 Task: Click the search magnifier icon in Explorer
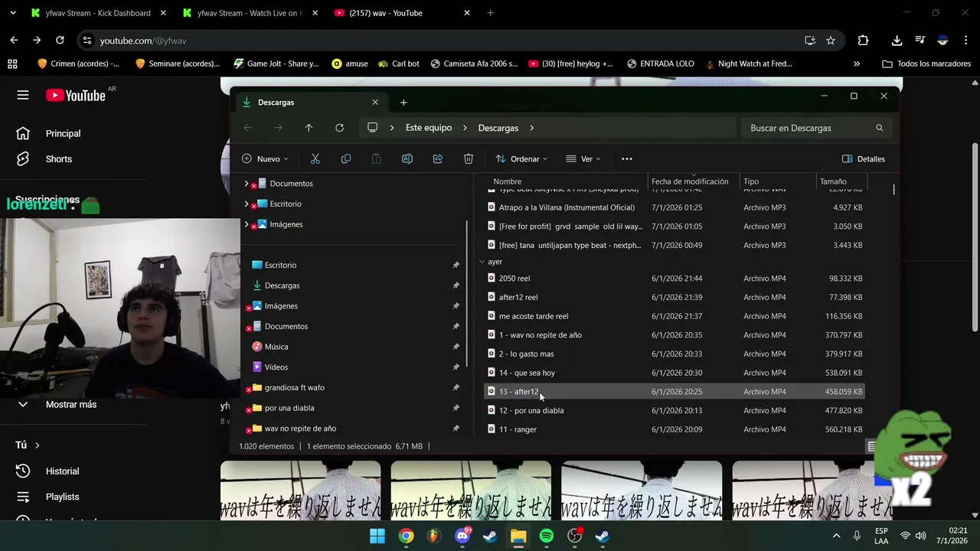[879, 128]
